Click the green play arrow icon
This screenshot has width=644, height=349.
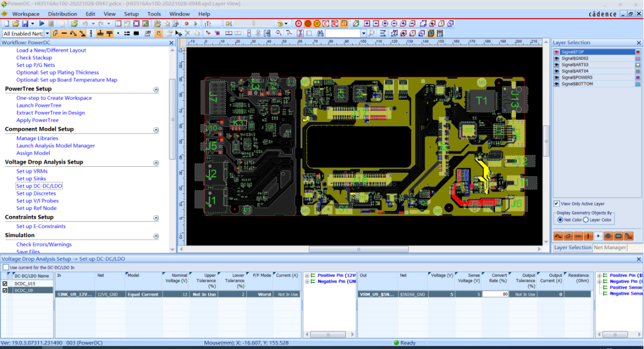click(195, 23)
